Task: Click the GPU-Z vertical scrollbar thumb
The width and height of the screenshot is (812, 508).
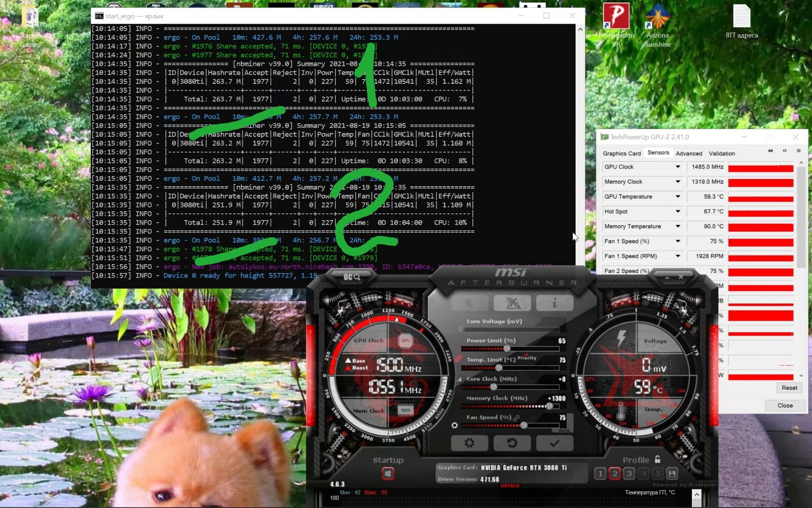Action: tap(801, 217)
